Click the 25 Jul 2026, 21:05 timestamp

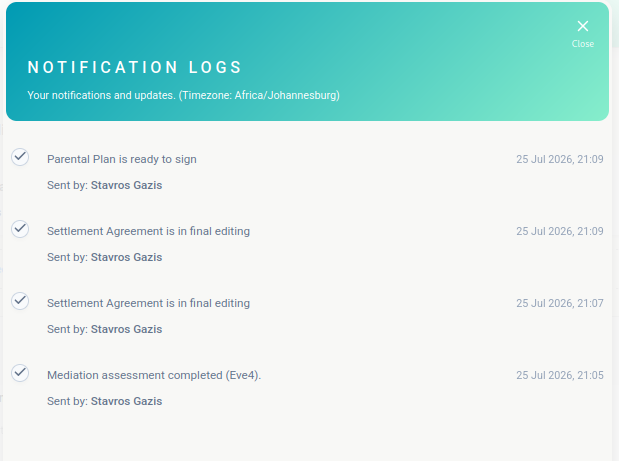click(560, 375)
